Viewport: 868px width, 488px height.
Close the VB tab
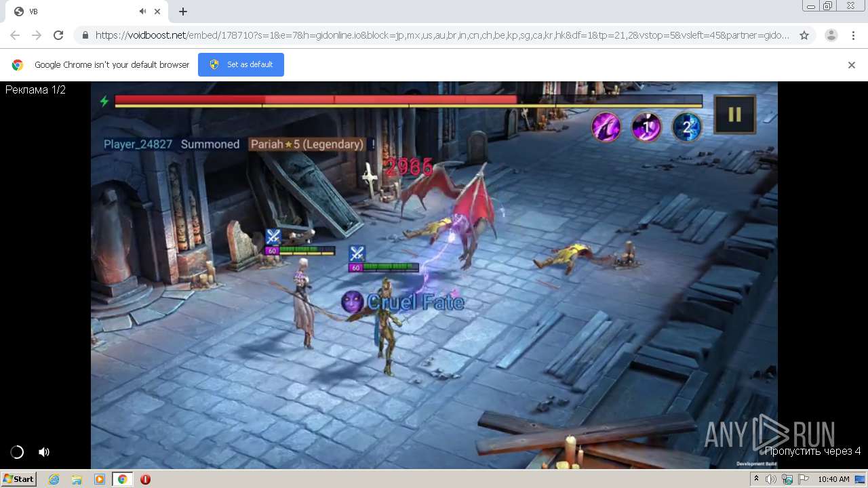[157, 12]
